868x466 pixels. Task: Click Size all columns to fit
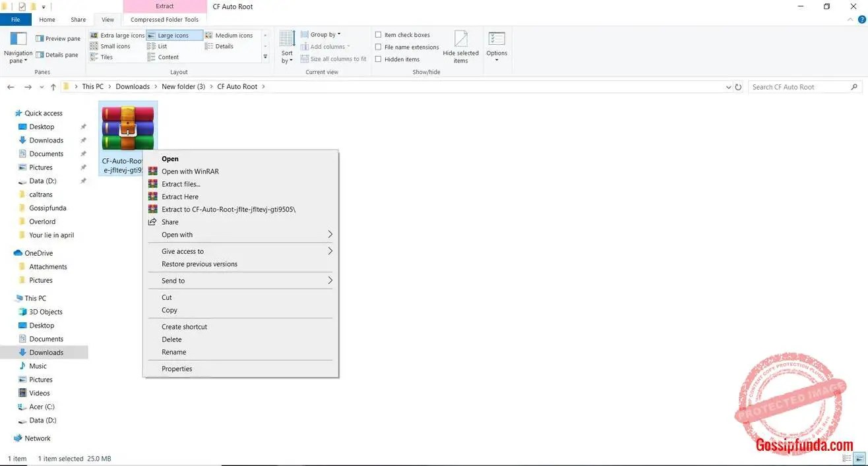[333, 59]
